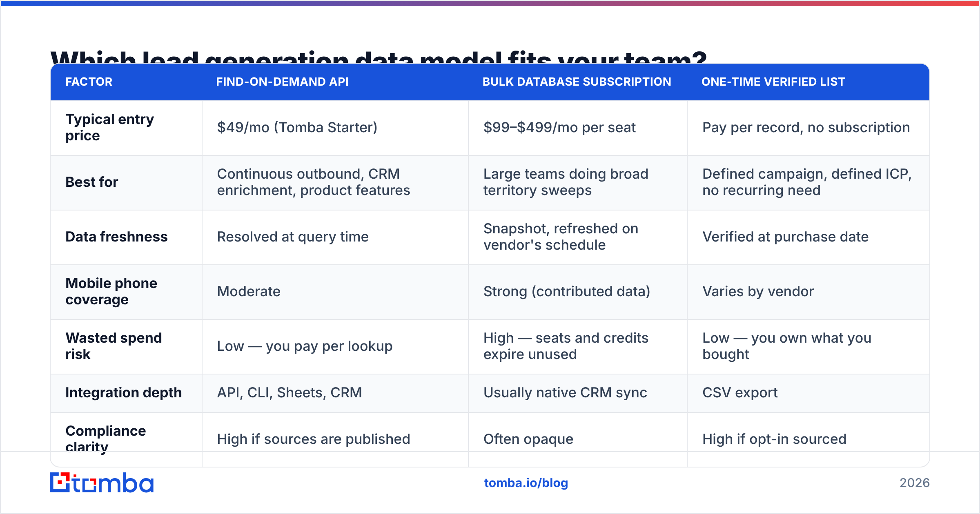980x514 pixels.
Task: Click the 'Integration depth' row label
Action: coord(123,392)
